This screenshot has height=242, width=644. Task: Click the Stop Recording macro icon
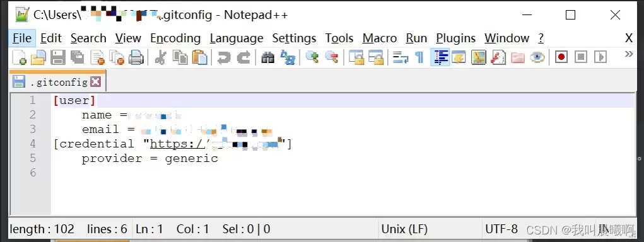tap(581, 57)
